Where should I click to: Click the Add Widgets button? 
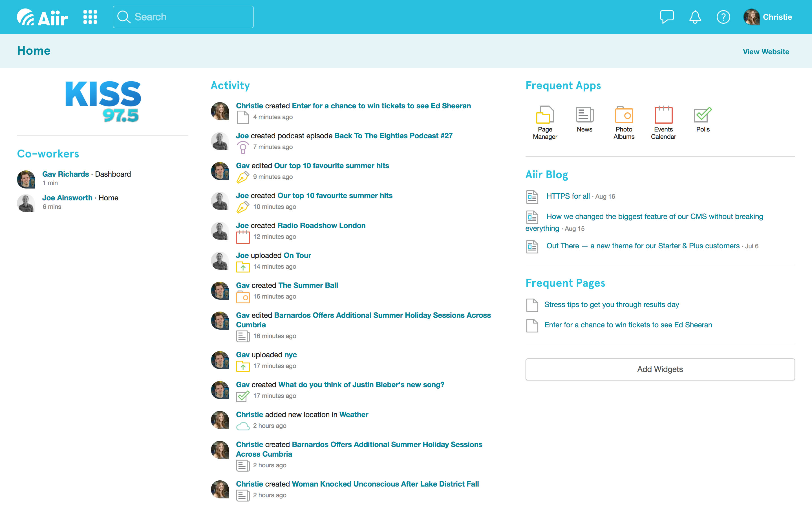660,369
